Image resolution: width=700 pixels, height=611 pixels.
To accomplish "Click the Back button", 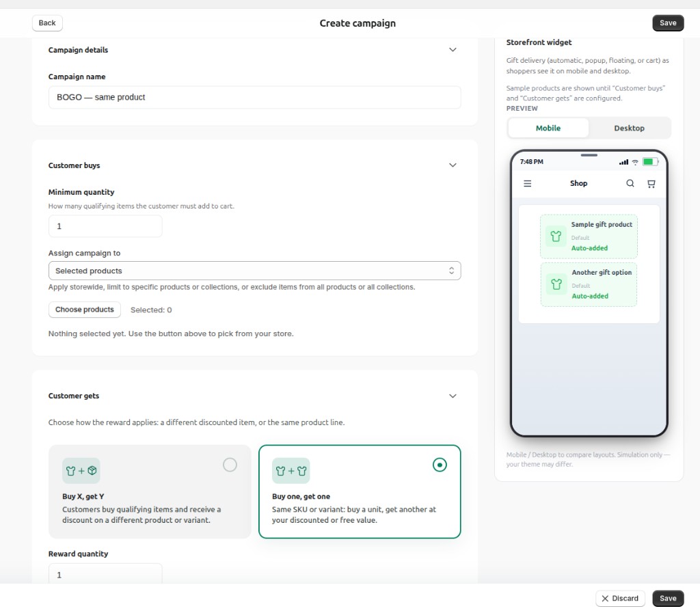I will [46, 23].
